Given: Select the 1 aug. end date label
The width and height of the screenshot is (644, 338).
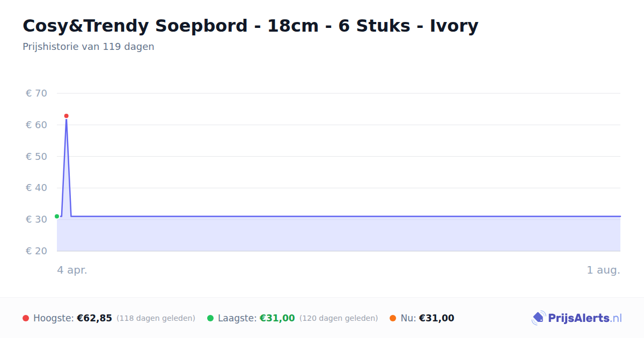Looking at the screenshot, I should click(x=603, y=270).
